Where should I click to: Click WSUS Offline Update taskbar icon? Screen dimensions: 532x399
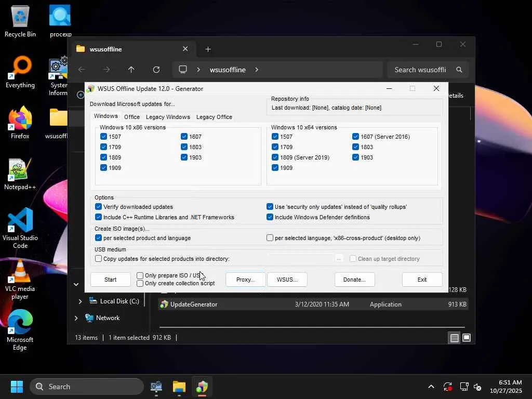click(202, 387)
